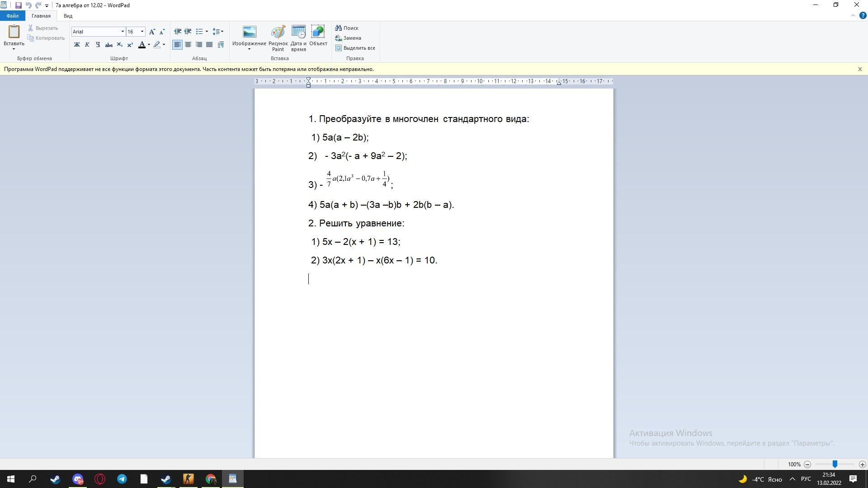Click the increase indent icon
The height and width of the screenshot is (488, 868).
pos(188,32)
